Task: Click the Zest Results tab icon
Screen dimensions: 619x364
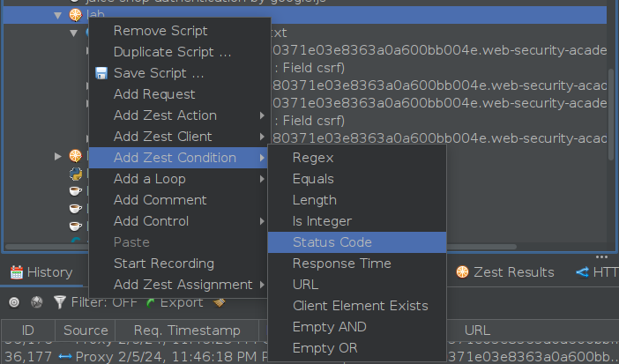Action: click(x=462, y=272)
